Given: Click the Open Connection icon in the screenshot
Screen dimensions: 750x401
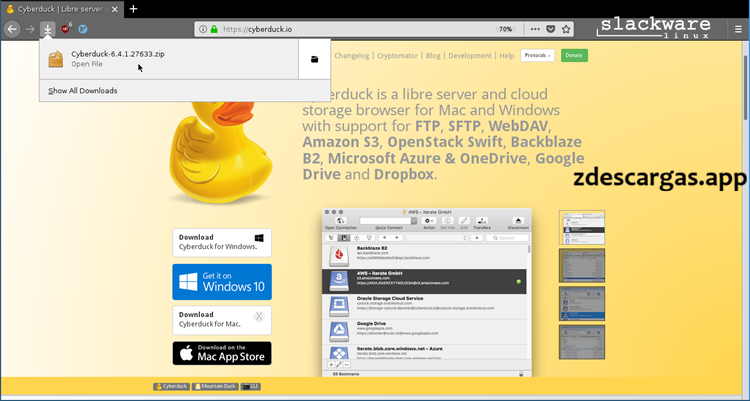Looking at the screenshot, I should pyautogui.click(x=341, y=221).
